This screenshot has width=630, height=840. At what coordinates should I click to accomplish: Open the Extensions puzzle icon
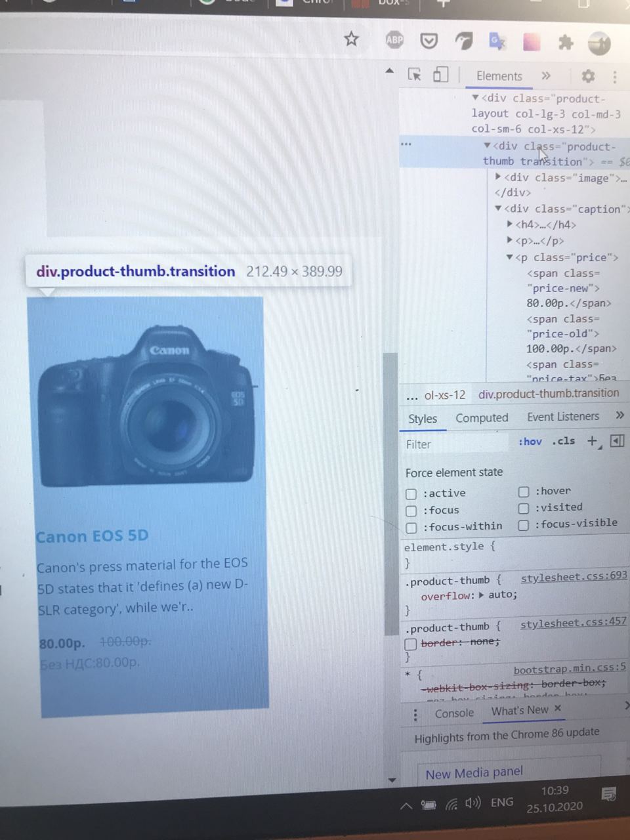coord(565,43)
